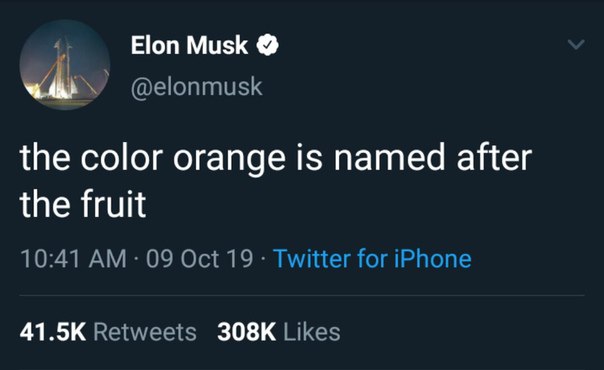Click the rocket shown inside the avatar

(61, 69)
